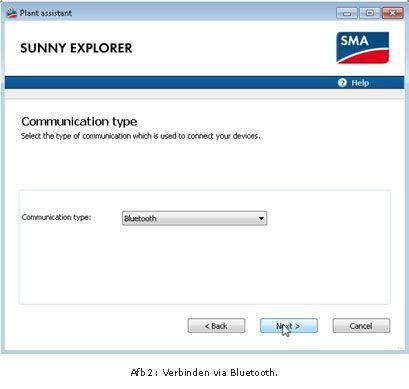Viewport: 409px width, 389px height.
Task: Go Back to the previous step
Action: 216,326
